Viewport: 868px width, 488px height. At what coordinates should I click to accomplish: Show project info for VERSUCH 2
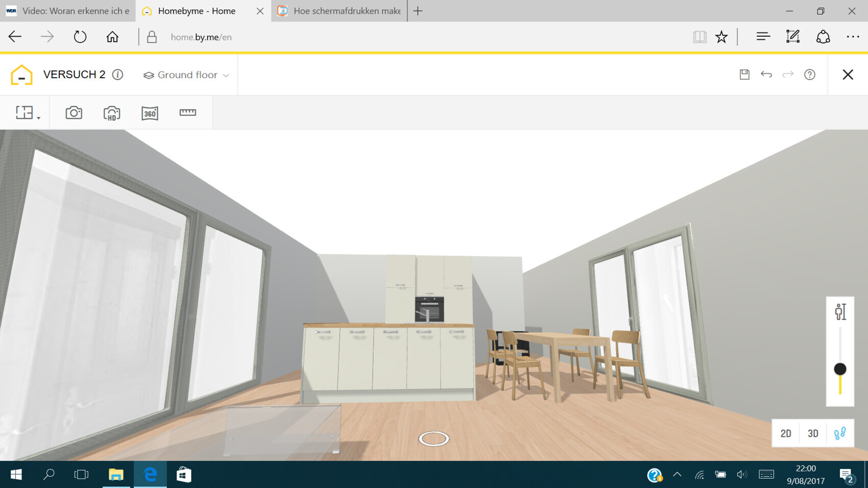click(117, 75)
